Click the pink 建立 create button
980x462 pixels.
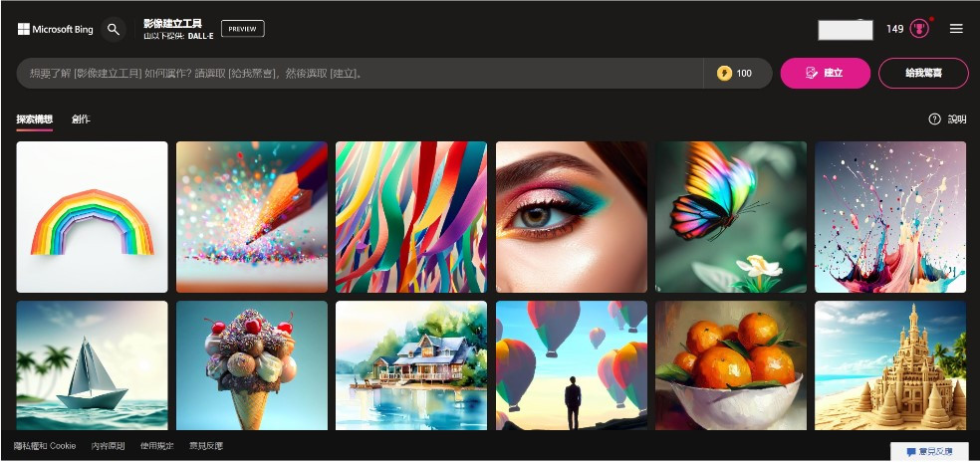point(825,73)
